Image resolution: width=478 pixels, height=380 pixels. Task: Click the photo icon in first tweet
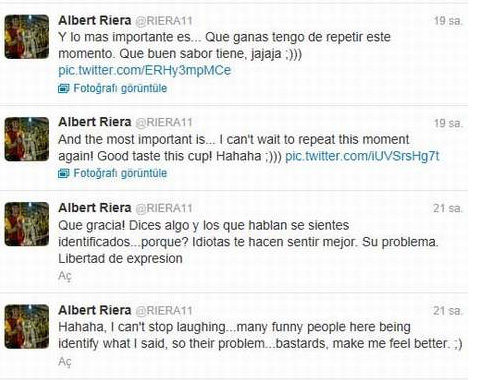[x=63, y=88]
